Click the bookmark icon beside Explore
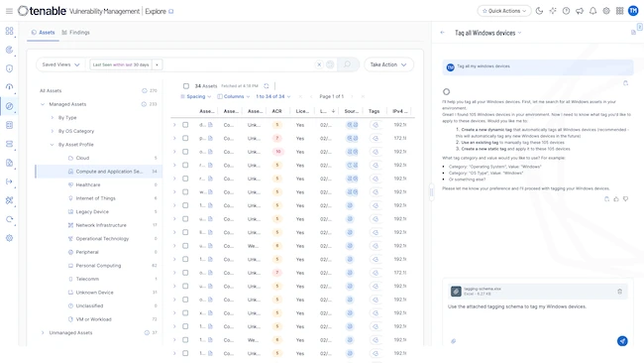 pos(170,12)
